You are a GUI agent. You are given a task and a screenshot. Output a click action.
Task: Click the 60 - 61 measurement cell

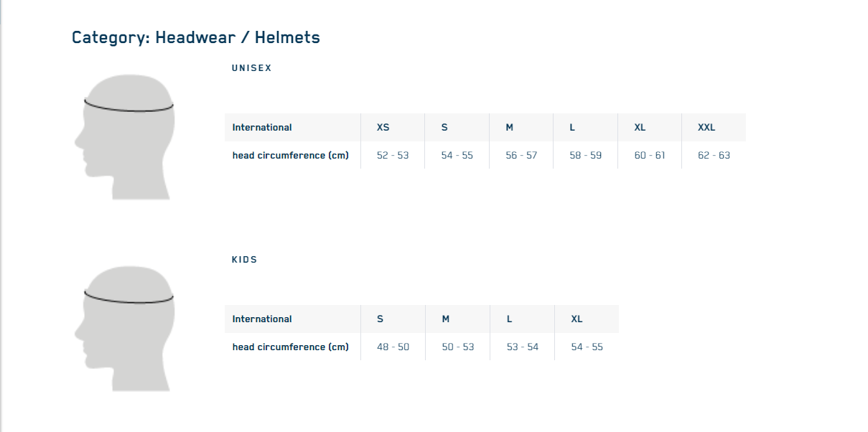pos(650,156)
